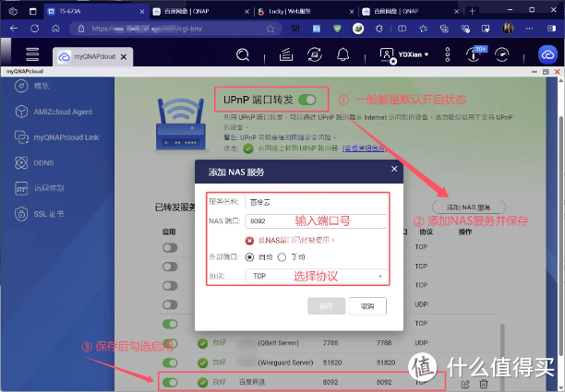Toggle enable switch for 百度网盘 8092 row
The width and height of the screenshot is (565, 392).
170,382
